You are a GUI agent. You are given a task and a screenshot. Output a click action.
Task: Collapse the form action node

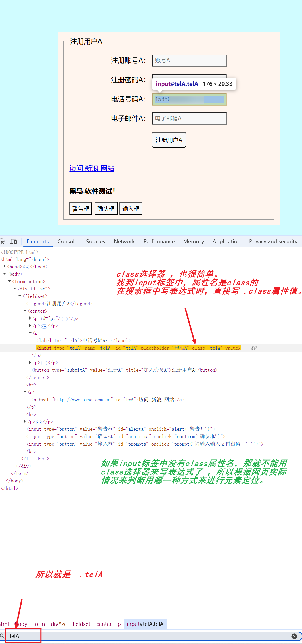(10, 281)
